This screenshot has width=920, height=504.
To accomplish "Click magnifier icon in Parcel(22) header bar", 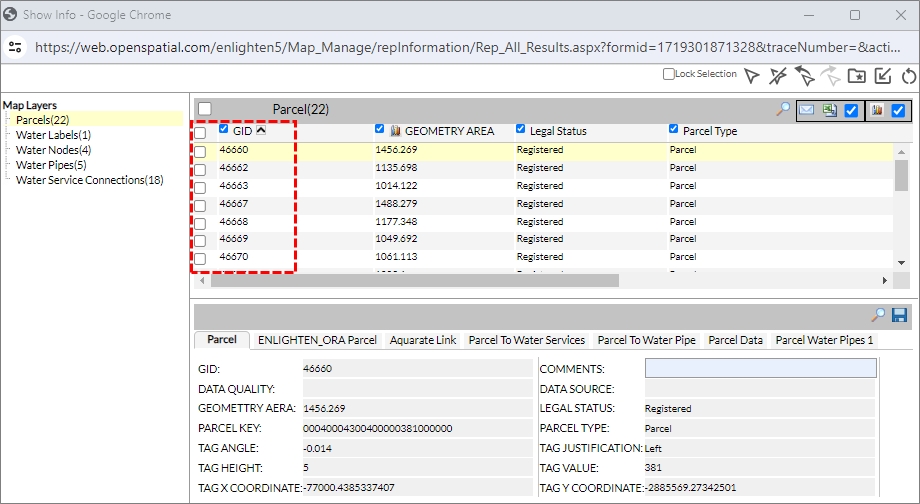I will 783,109.
